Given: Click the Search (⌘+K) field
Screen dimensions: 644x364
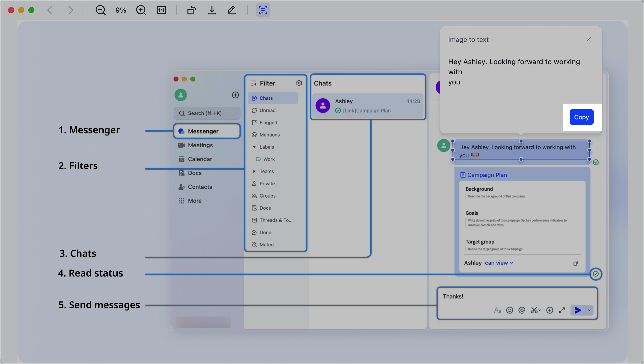Looking at the screenshot, I should coord(207,113).
